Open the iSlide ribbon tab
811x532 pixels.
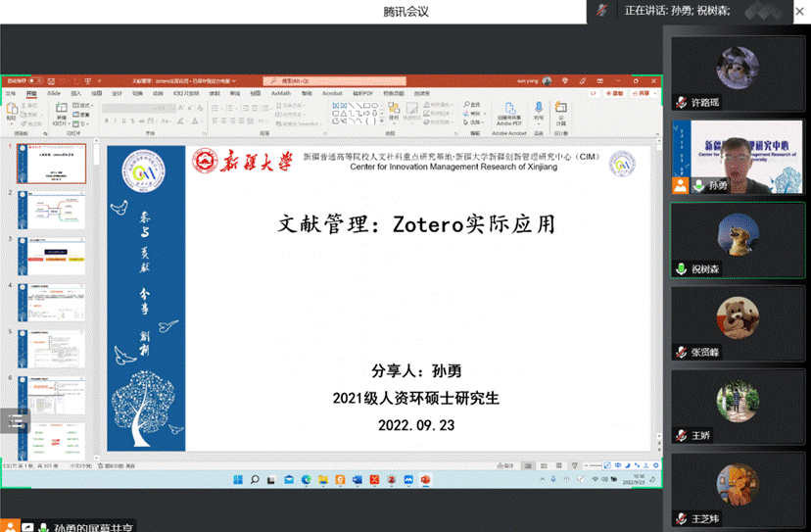54,94
